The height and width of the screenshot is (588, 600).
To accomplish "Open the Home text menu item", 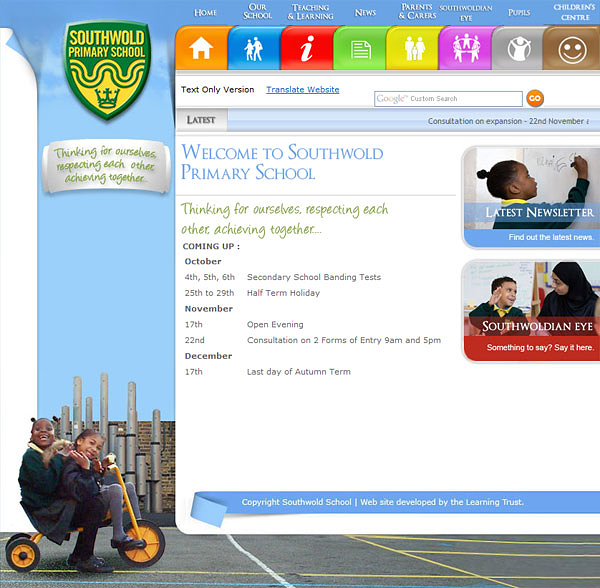I will click(x=205, y=13).
